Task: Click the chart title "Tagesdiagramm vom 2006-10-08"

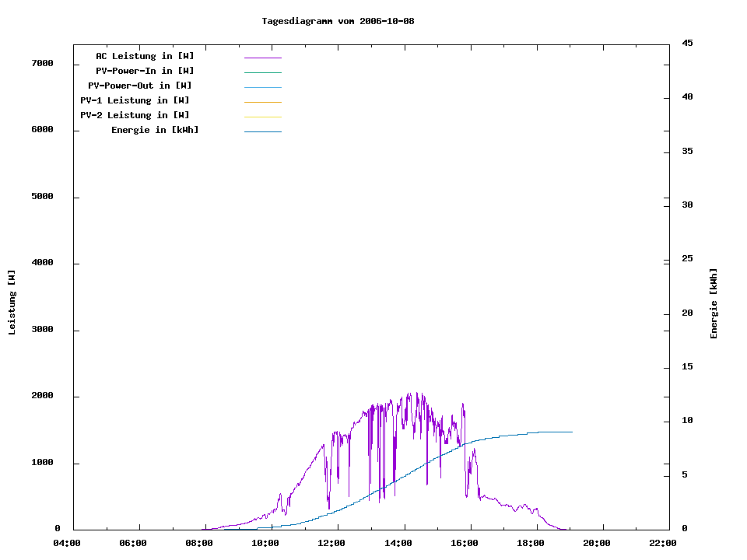Action: click(338, 21)
